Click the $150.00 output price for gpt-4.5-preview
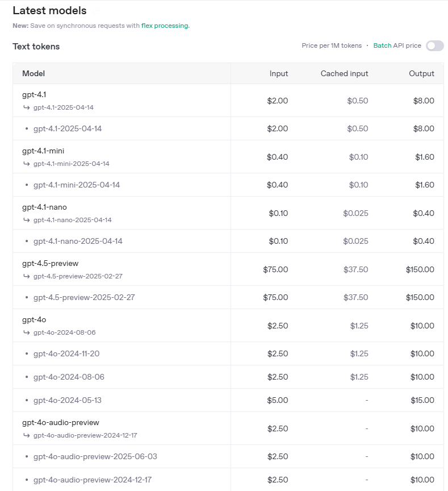448x491 pixels. (420, 269)
